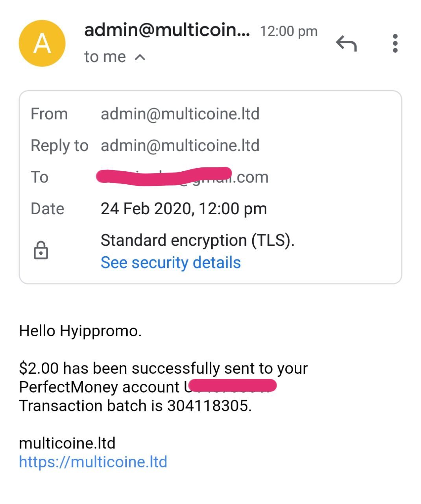The width and height of the screenshot is (421, 504).
Task: Open the three-dot more options menu
Action: [395, 43]
